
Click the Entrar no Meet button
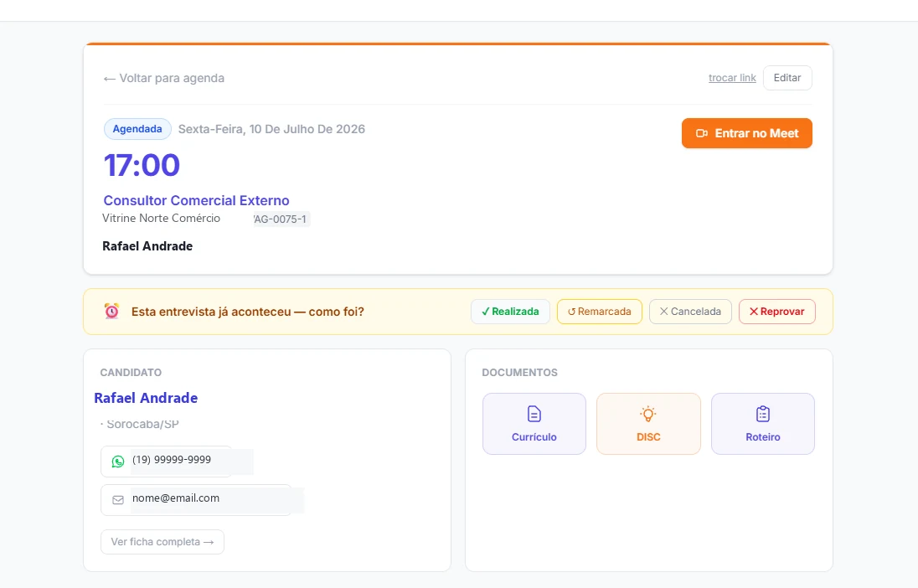[x=746, y=133]
